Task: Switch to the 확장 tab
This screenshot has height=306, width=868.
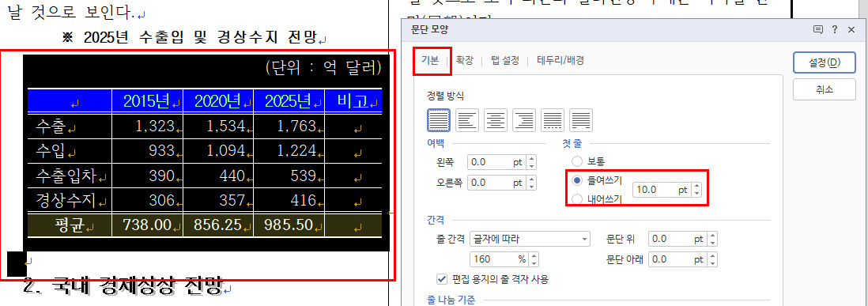Action: click(x=465, y=60)
